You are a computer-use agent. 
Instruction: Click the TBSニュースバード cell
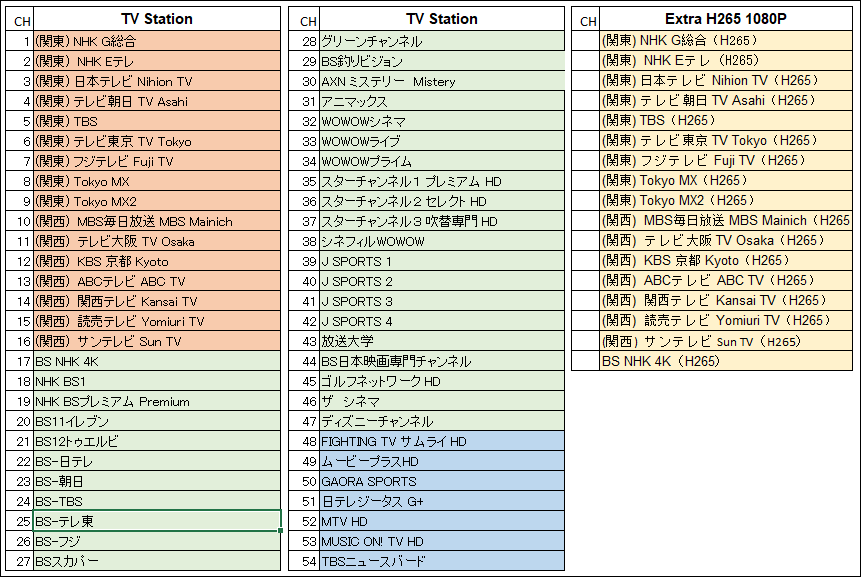coord(441,561)
